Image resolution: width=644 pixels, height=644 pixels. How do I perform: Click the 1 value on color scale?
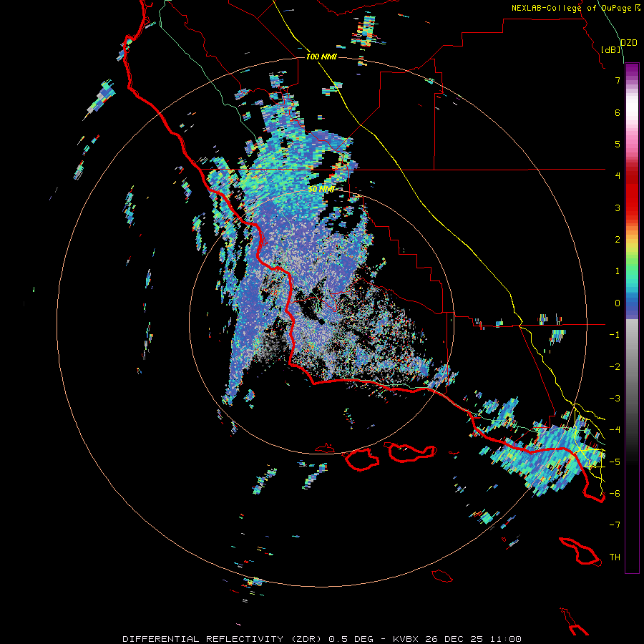pos(618,271)
